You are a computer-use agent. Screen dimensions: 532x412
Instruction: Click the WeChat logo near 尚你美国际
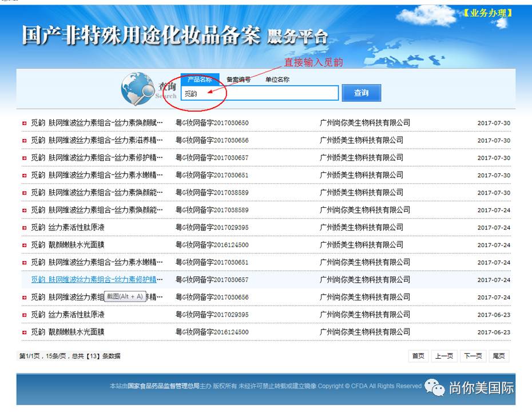click(434, 387)
